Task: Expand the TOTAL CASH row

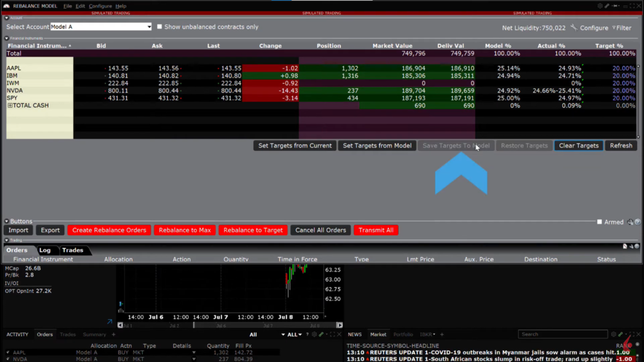Action: (x=10, y=106)
